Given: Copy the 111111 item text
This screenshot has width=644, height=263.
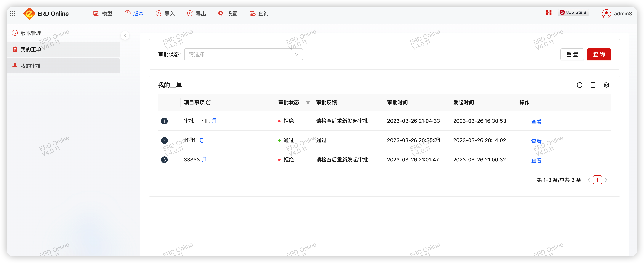Looking at the screenshot, I should pyautogui.click(x=202, y=140).
